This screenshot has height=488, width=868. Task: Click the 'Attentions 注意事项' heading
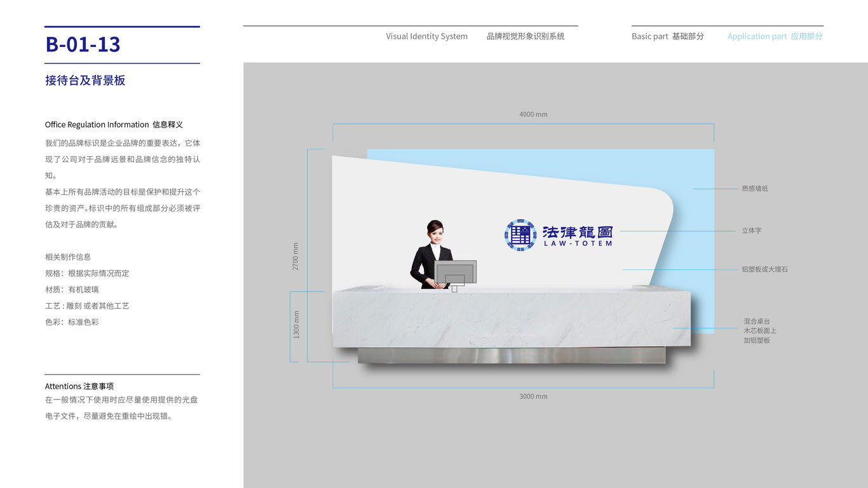[x=79, y=386]
